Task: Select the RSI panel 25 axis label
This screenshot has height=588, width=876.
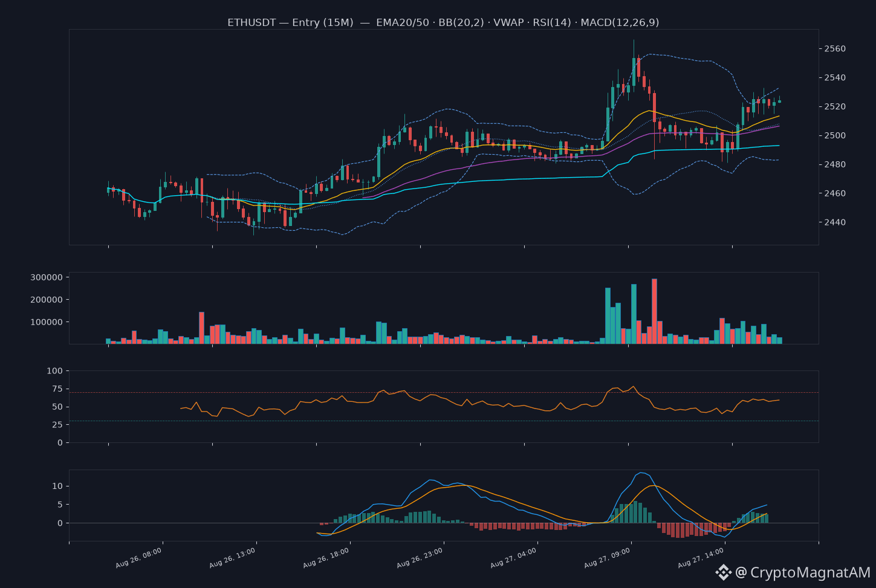Action: 57,425
